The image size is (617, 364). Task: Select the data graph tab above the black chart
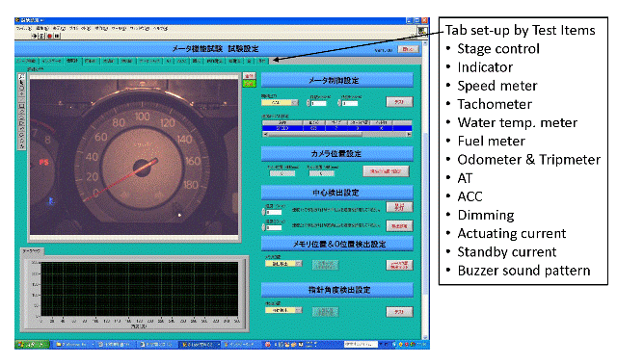click(x=32, y=250)
